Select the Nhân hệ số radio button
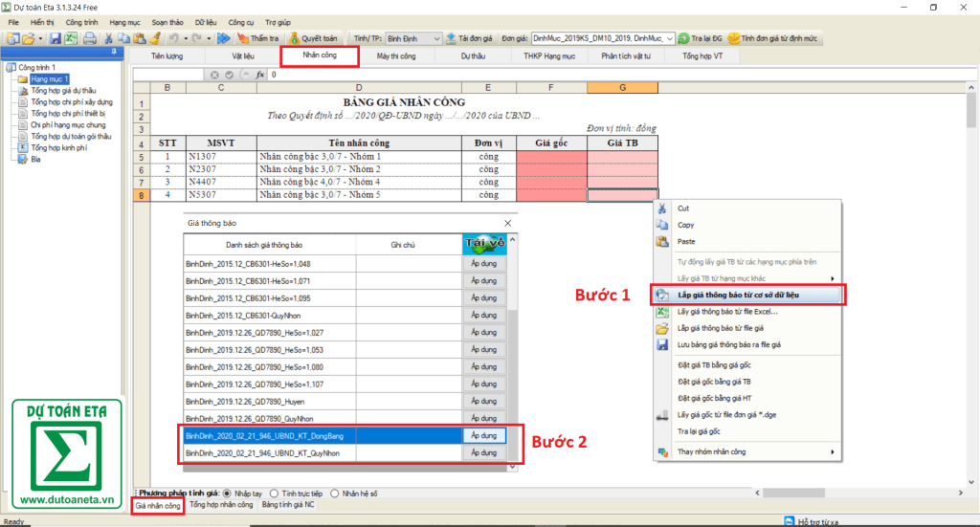This screenshot has width=980, height=527. pyautogui.click(x=334, y=494)
